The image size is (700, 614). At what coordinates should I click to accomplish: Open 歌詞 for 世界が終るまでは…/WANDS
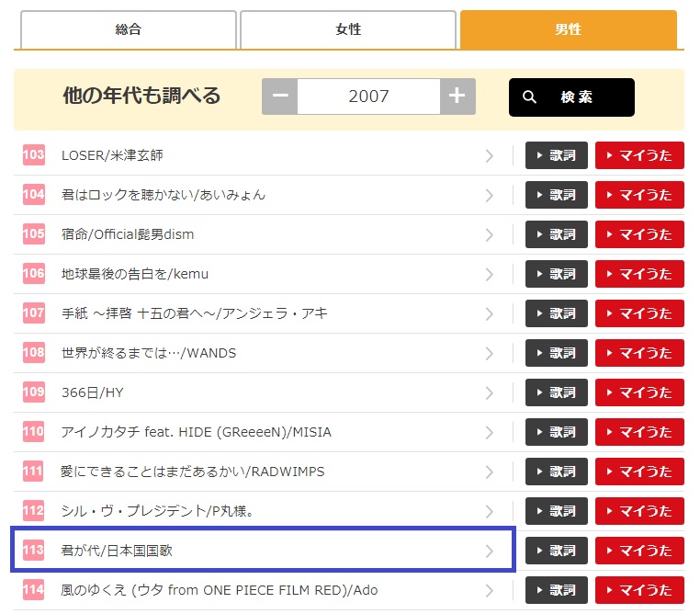(556, 353)
